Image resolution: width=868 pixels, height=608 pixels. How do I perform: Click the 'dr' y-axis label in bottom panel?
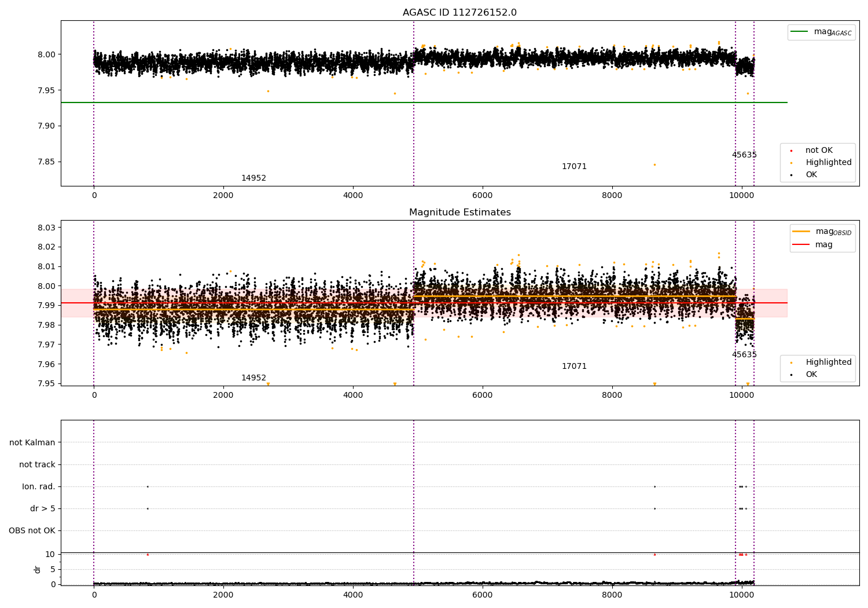(38, 569)
